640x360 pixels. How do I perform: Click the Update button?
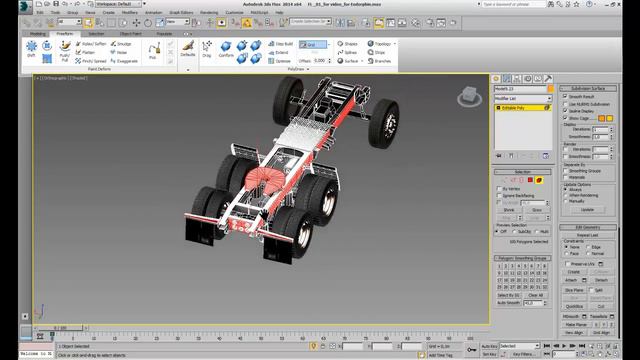pyautogui.click(x=587, y=210)
